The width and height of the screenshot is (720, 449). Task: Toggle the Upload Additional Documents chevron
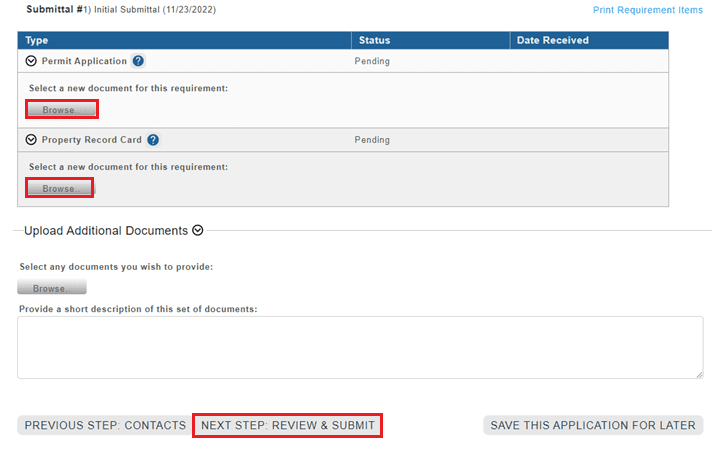coord(198,230)
